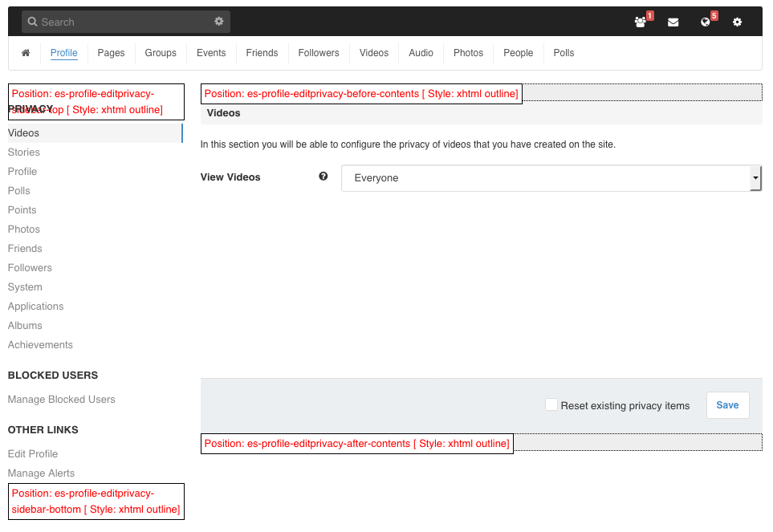Focus the Search input field
Image resolution: width=773 pixels, height=532 pixels.
tap(126, 22)
